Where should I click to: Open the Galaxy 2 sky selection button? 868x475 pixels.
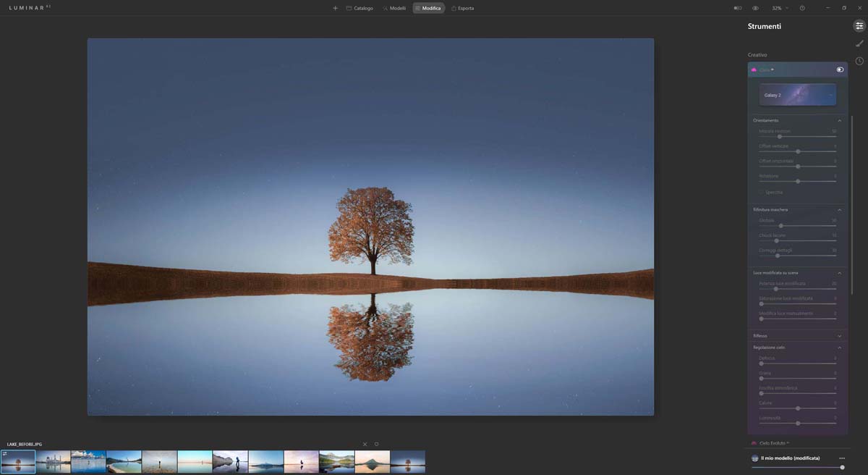798,95
